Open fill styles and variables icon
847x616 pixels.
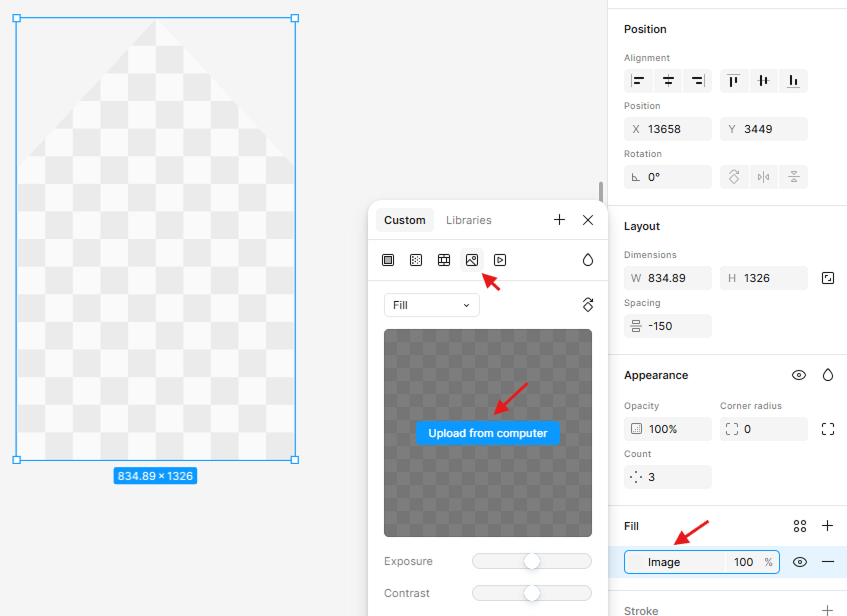800,526
